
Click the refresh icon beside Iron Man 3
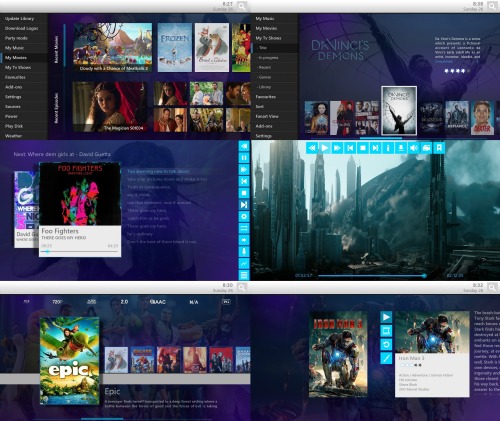coord(386,344)
